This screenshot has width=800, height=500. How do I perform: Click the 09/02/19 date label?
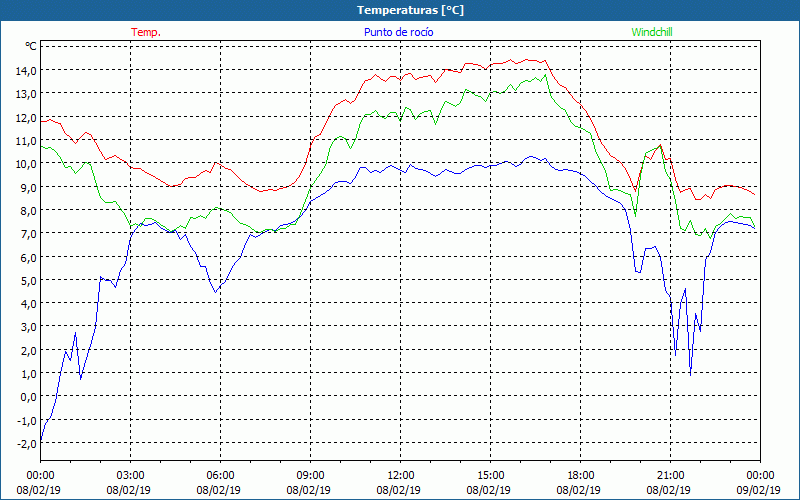coord(759,490)
